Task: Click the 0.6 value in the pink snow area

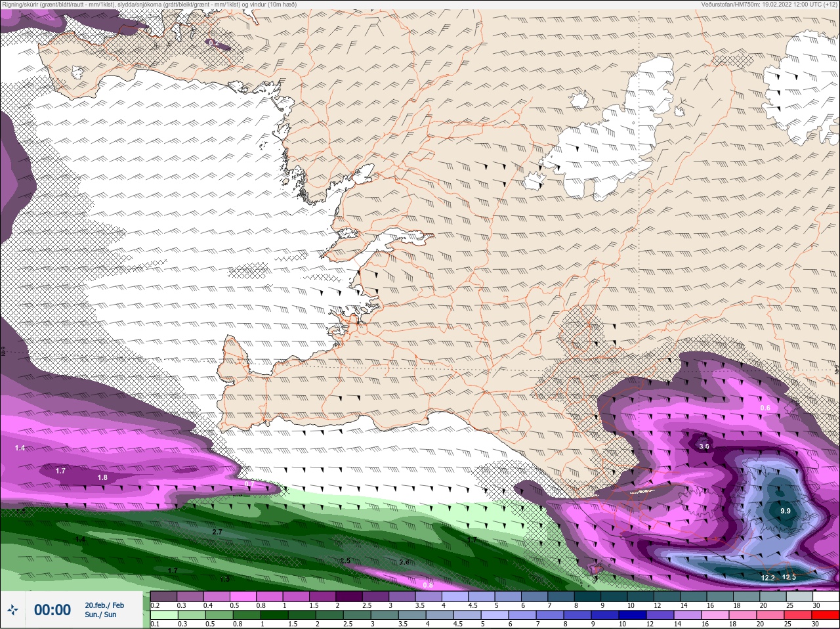Action: tap(765, 408)
